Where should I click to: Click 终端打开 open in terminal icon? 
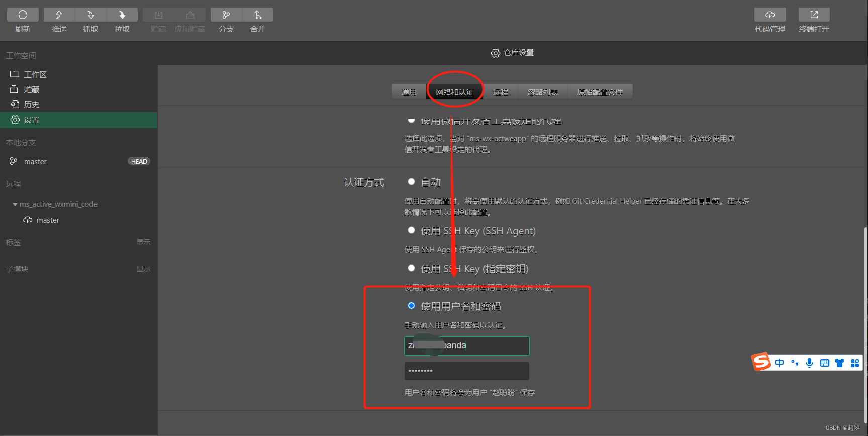(x=814, y=15)
